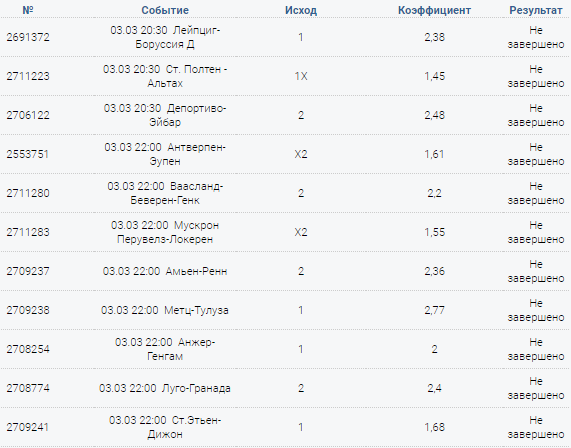This screenshot has height=448, width=571.
Task: Click the Событие column header
Action: tap(165, 10)
